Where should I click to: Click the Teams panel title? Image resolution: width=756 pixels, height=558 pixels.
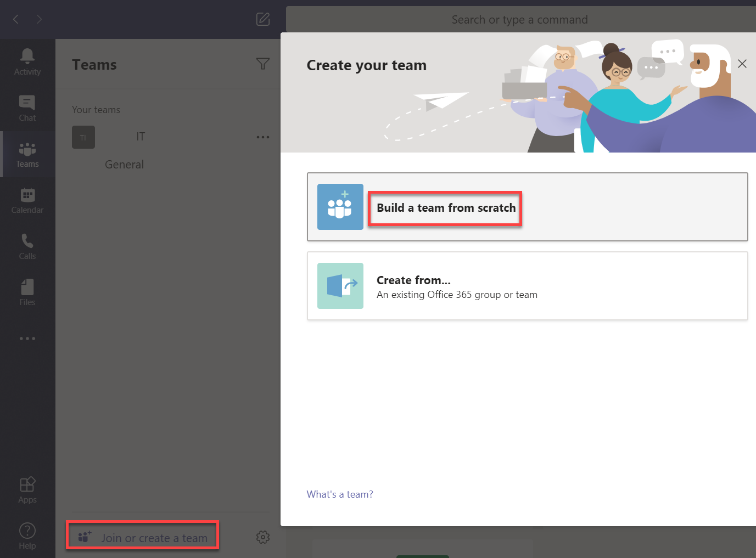click(x=94, y=65)
